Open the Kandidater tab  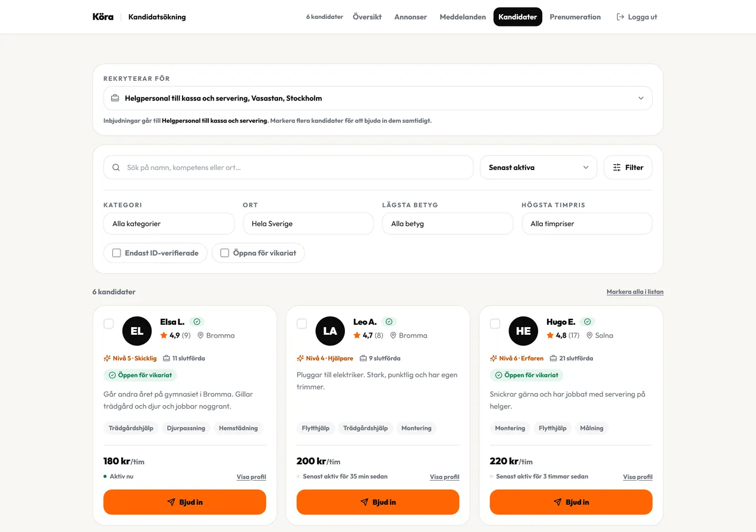point(518,17)
